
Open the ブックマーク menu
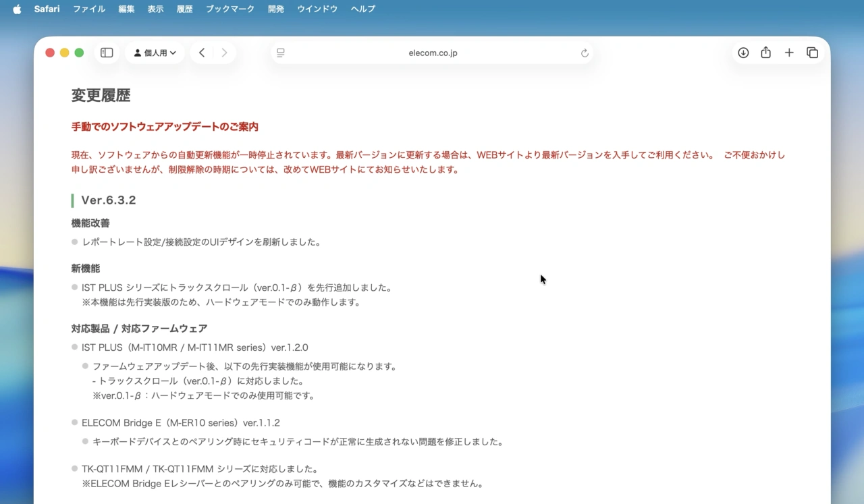230,9
